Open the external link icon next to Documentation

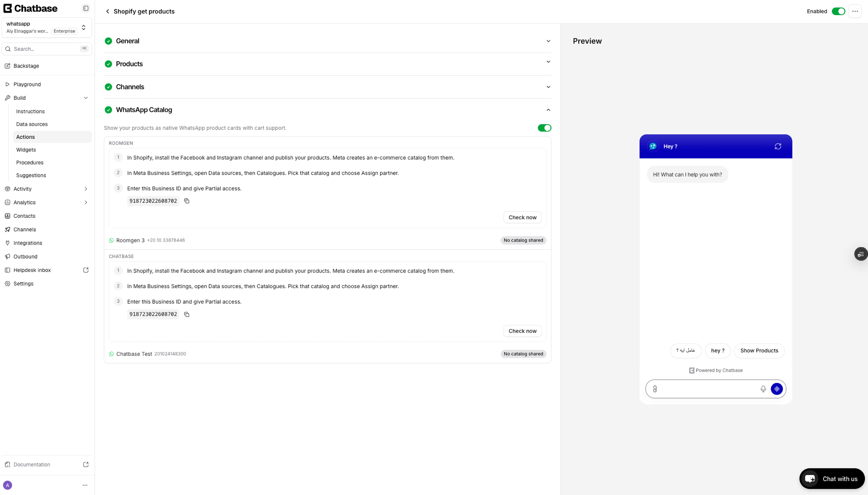tap(86, 464)
